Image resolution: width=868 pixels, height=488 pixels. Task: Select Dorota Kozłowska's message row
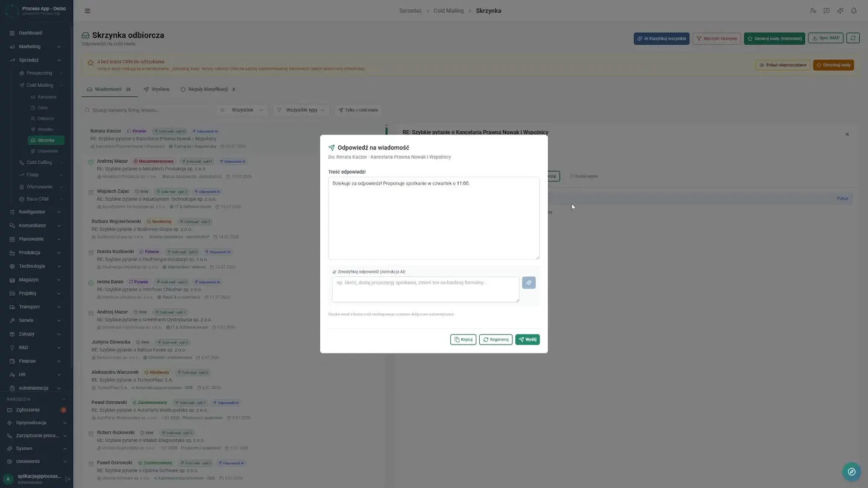(x=234, y=259)
